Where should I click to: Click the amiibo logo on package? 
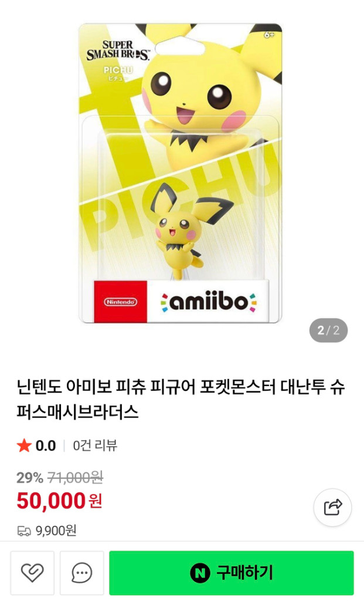click(209, 302)
